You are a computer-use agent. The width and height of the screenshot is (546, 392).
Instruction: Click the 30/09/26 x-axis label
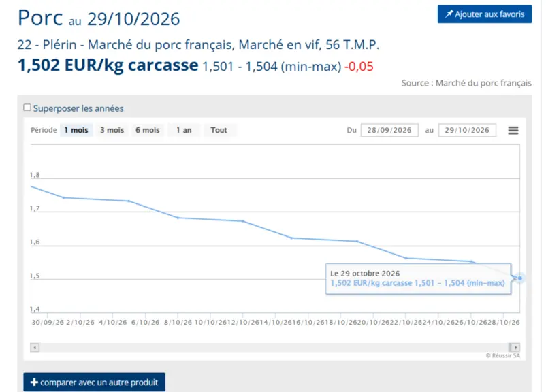[x=48, y=323]
